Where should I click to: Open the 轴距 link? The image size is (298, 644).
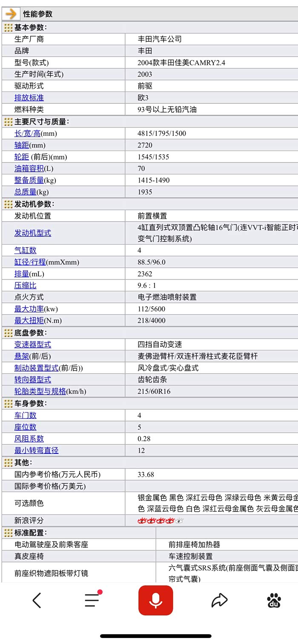[22, 145]
